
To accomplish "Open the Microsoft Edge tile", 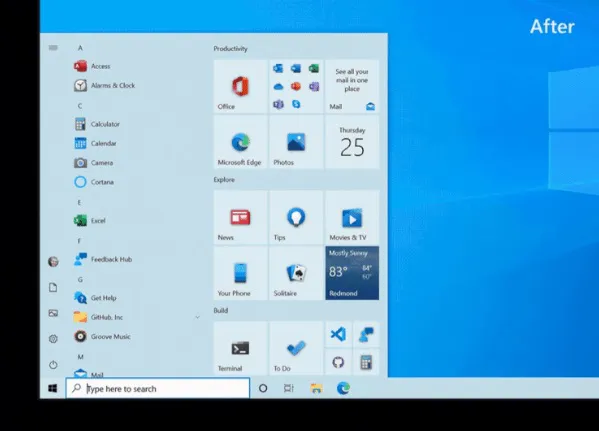I will [x=240, y=142].
